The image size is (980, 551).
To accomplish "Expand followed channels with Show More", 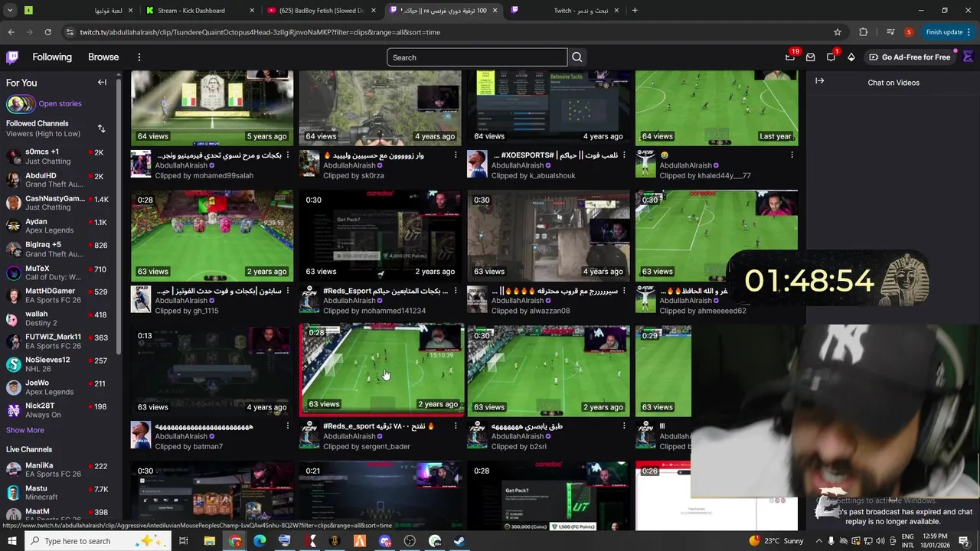I will 25,430.
